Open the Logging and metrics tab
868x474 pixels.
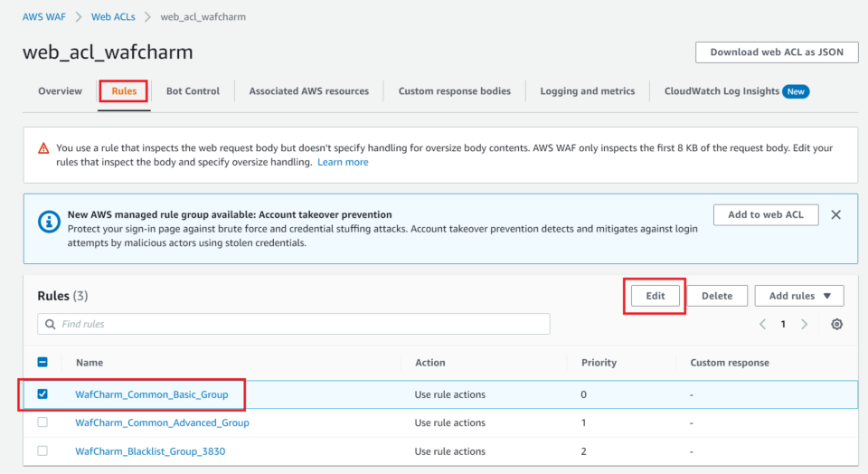587,91
